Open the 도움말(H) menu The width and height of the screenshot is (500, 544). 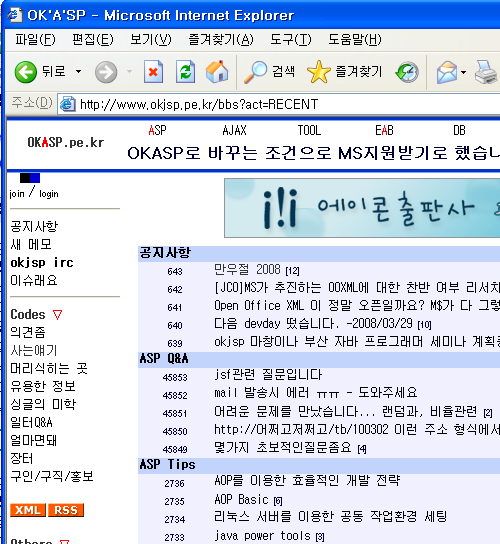pos(355,40)
